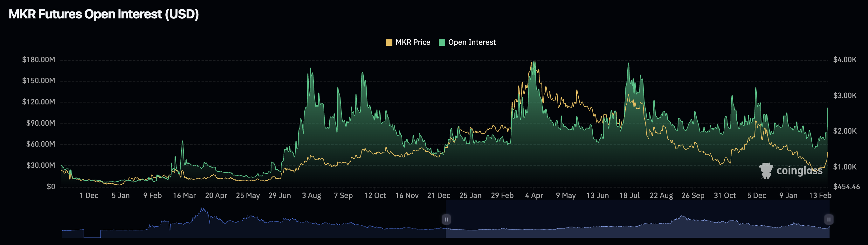Click the coinglass logo icon on chart
The image size is (868, 245).
(766, 170)
